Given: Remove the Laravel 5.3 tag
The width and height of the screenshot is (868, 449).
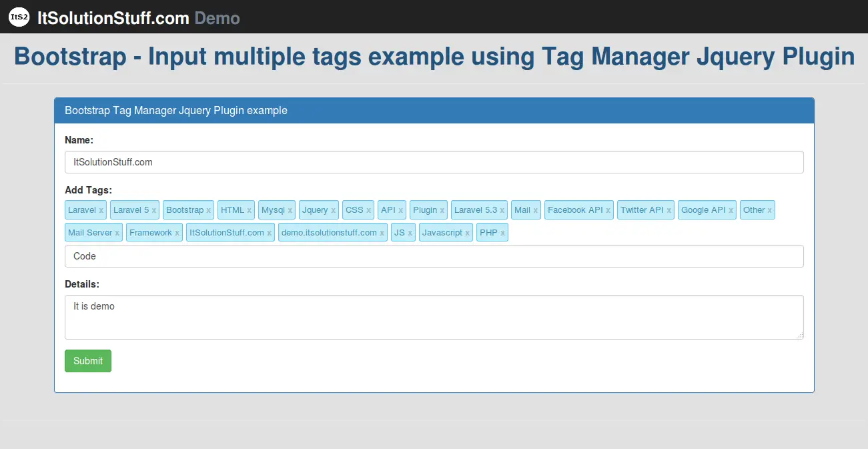Looking at the screenshot, I should pos(502,209).
